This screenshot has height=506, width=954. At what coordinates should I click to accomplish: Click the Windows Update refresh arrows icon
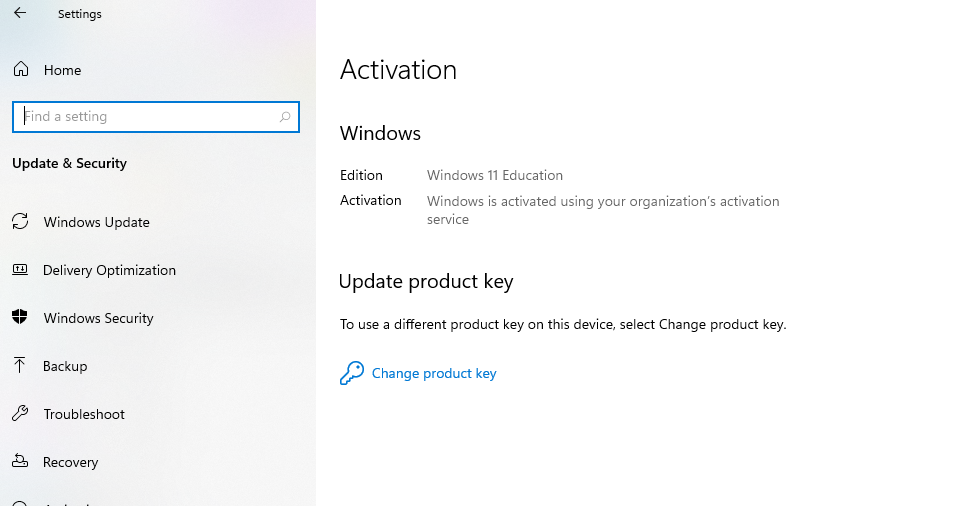pyautogui.click(x=20, y=222)
